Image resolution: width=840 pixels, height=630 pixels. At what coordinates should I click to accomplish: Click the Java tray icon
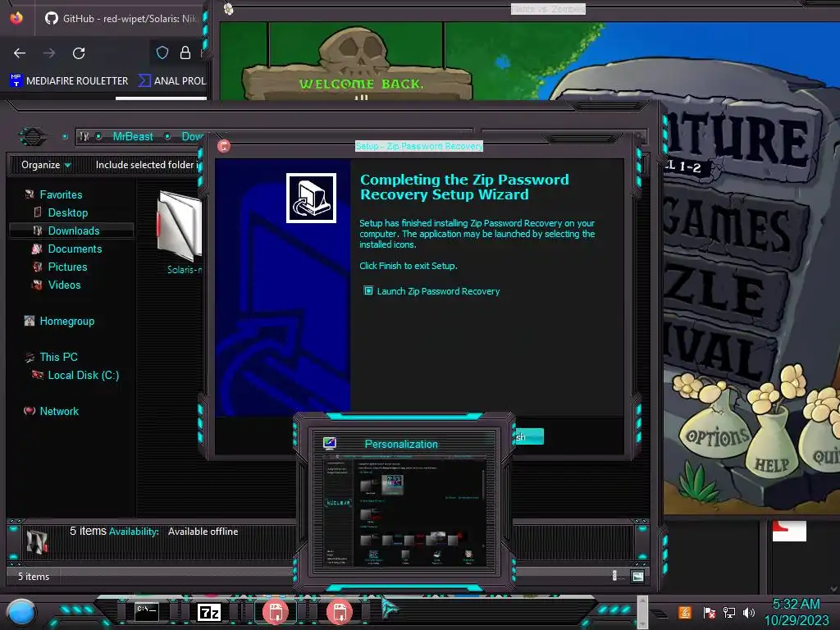pyautogui.click(x=685, y=612)
